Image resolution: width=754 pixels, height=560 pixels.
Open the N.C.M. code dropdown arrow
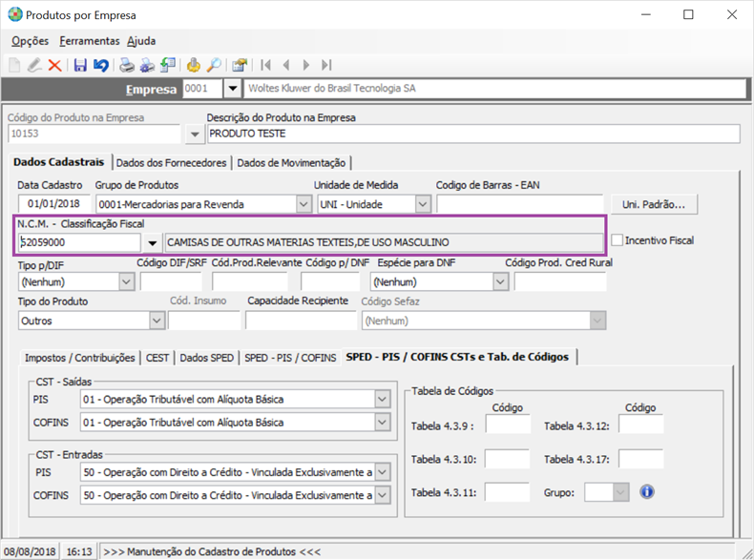click(153, 242)
